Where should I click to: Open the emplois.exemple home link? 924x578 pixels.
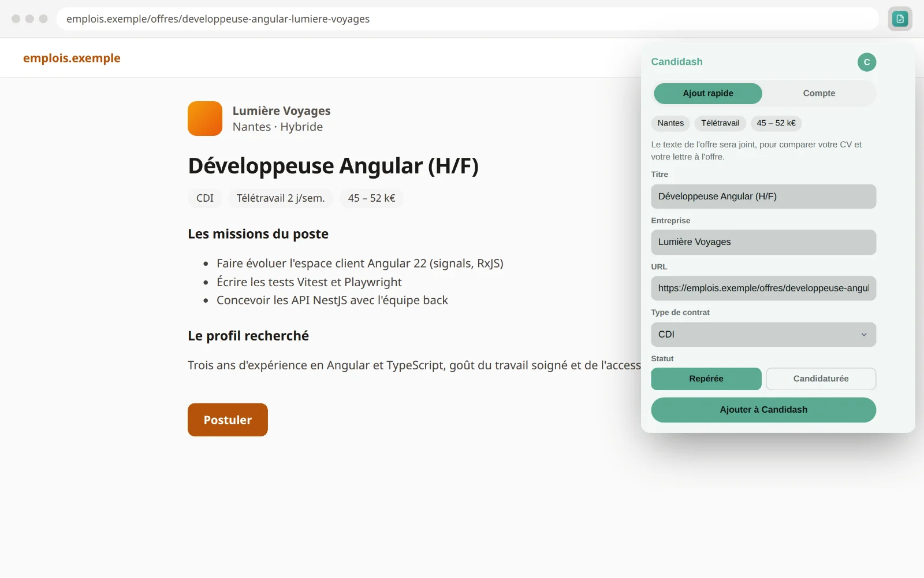(x=72, y=58)
